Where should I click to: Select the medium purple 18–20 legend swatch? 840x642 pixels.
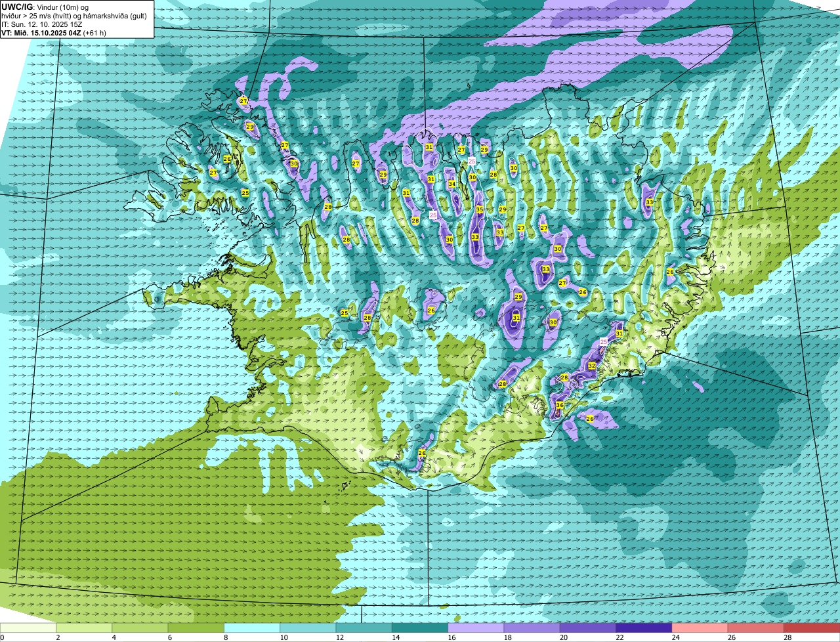532,628
